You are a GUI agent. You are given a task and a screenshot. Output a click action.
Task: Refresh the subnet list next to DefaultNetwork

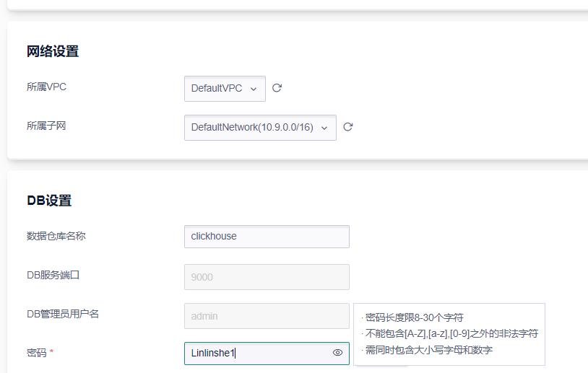tap(347, 127)
